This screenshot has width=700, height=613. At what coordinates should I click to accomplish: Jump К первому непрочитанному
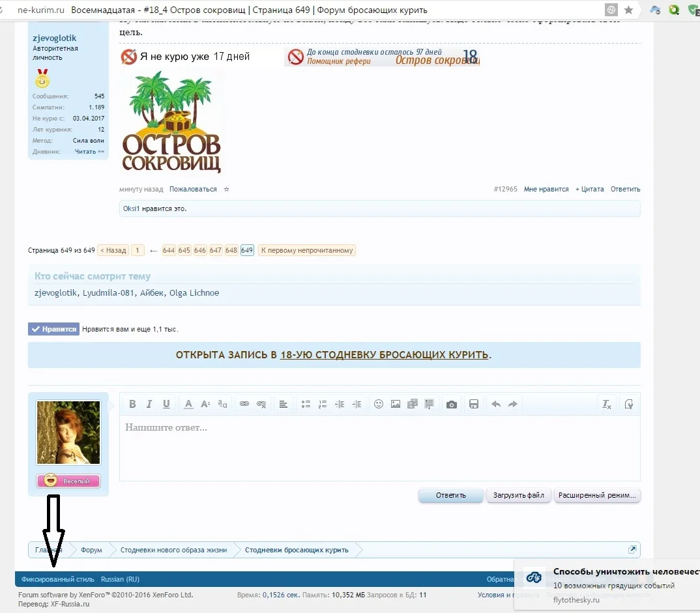click(307, 250)
